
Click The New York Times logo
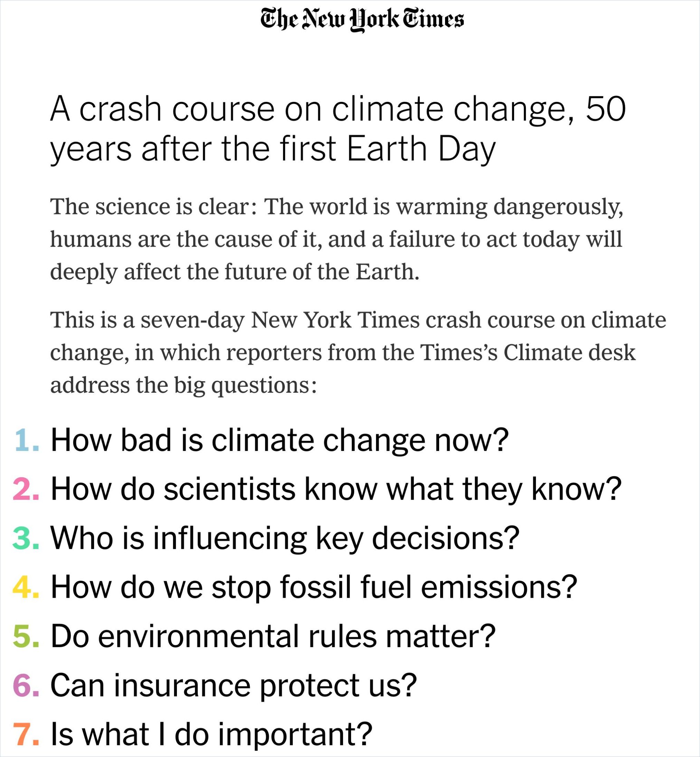[x=362, y=20]
